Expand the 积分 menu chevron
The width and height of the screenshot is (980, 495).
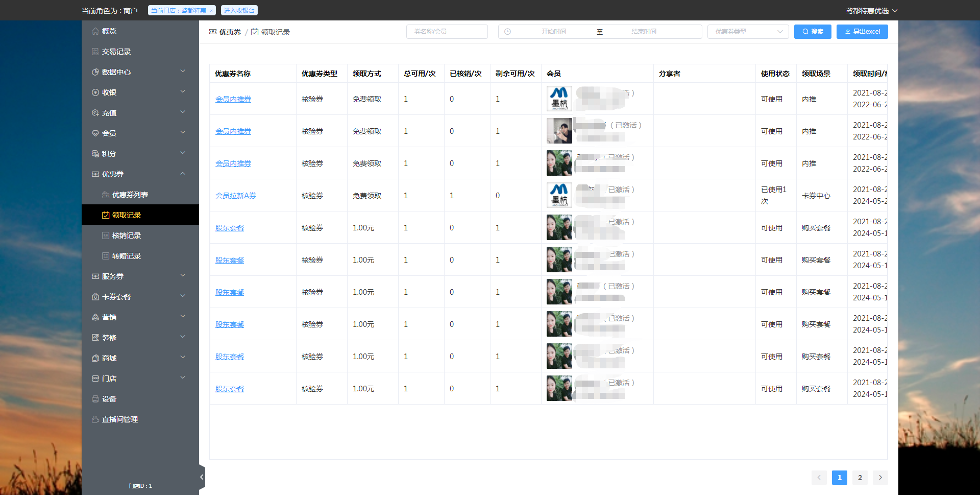pyautogui.click(x=183, y=153)
